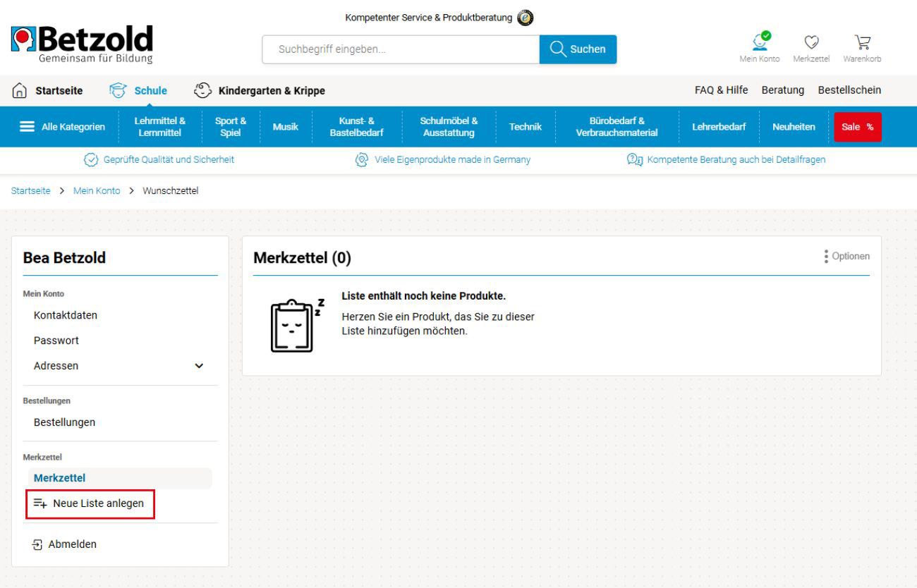Click the red Sale % button
Image resolution: width=917 pixels, height=588 pixels.
858,127
